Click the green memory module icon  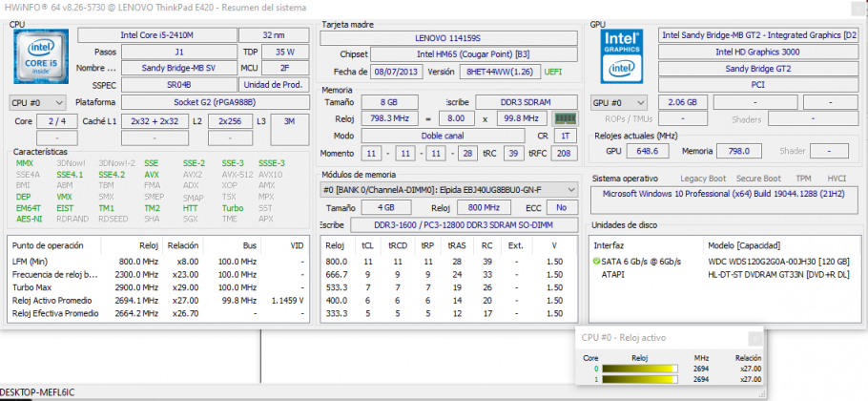(564, 119)
